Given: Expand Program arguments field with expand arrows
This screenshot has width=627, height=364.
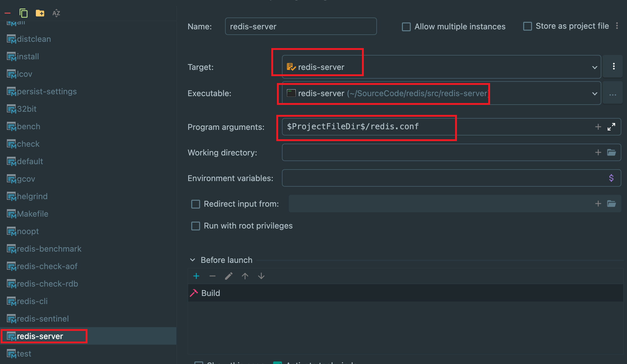Looking at the screenshot, I should tap(611, 127).
